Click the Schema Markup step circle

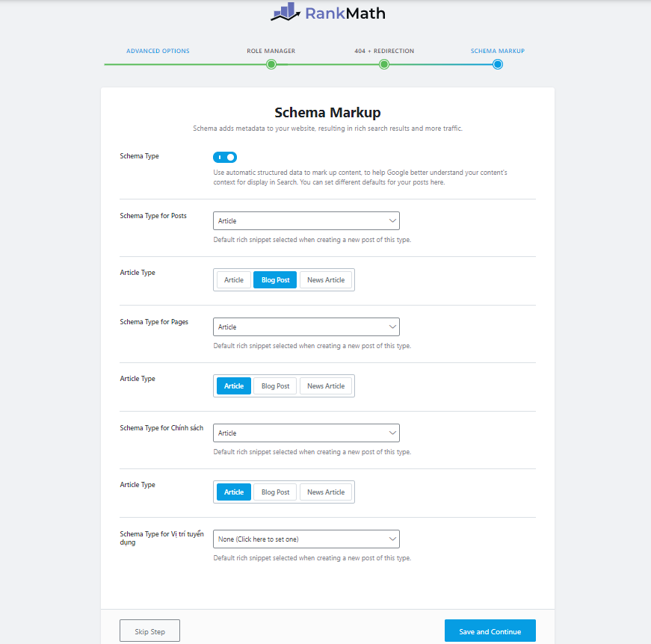click(x=498, y=64)
